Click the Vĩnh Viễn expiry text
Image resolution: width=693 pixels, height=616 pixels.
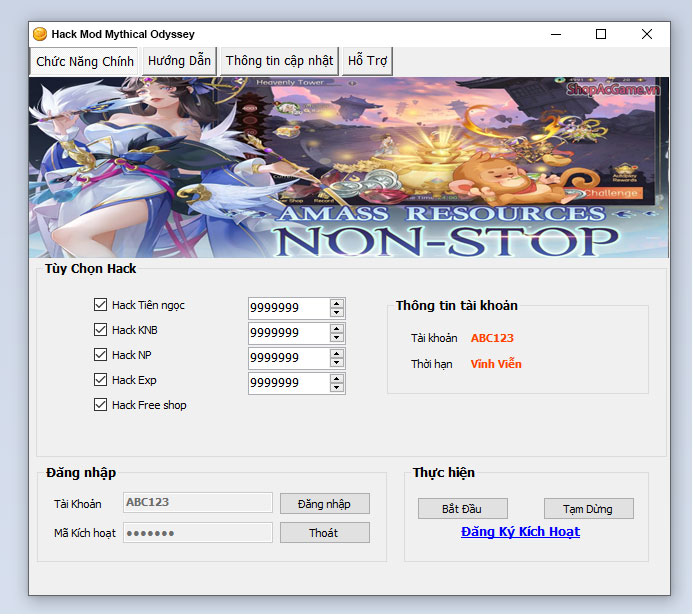(496, 364)
